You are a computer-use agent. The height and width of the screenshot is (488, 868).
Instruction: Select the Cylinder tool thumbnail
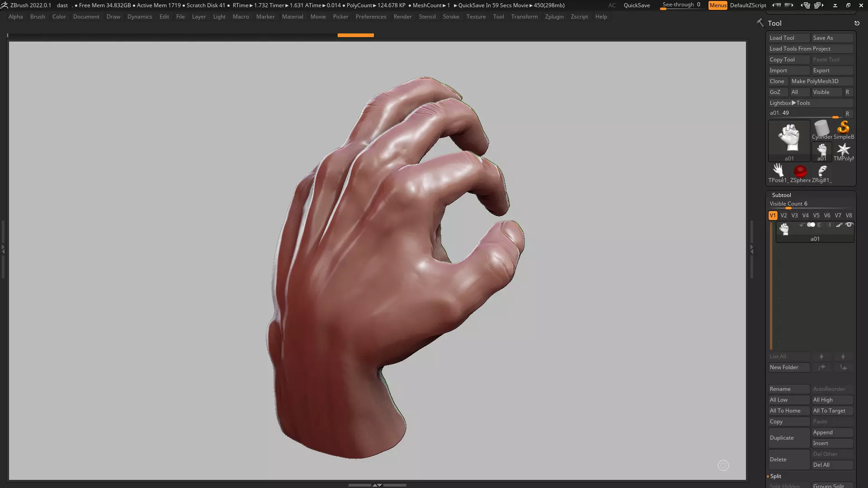822,130
